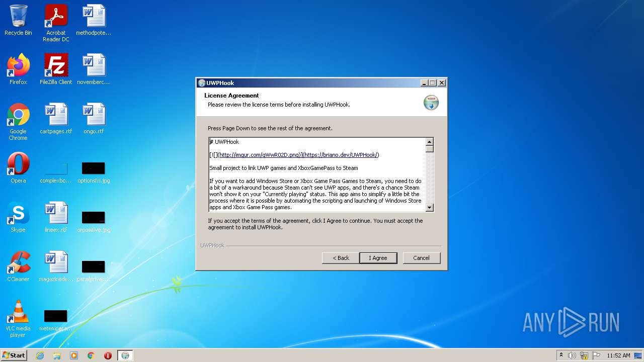The width and height of the screenshot is (644, 362).
Task: Open the network tray icon
Action: [584, 355]
